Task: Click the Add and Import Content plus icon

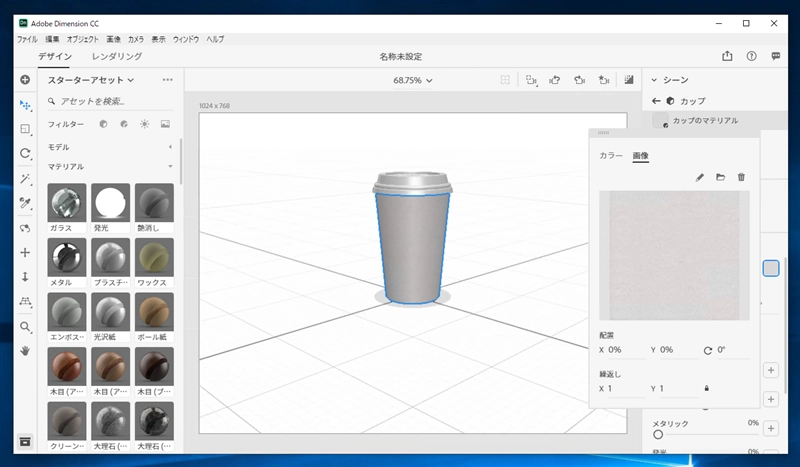Action: (25, 80)
